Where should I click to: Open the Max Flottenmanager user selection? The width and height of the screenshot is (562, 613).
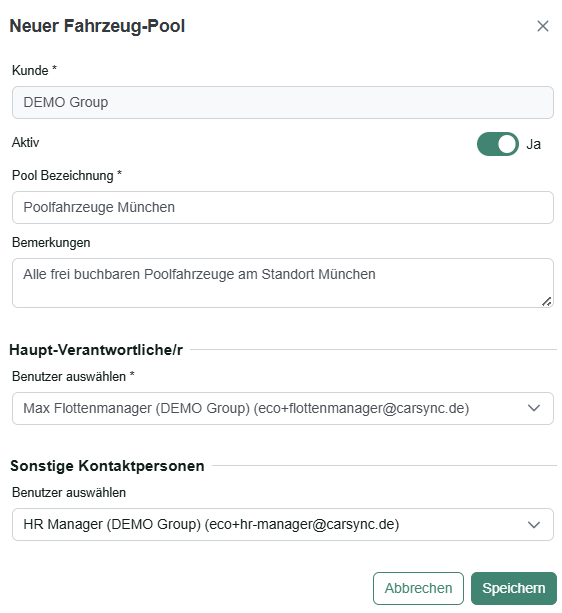coord(283,409)
